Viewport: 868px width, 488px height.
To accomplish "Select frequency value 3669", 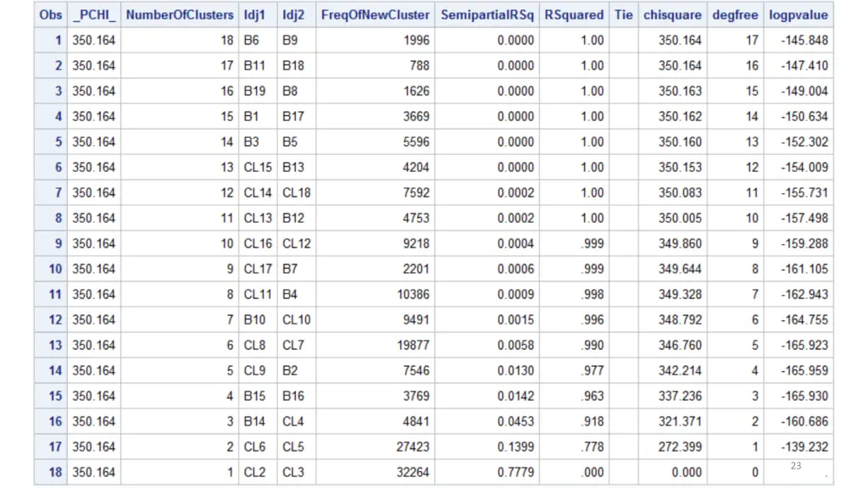I will click(x=416, y=117).
